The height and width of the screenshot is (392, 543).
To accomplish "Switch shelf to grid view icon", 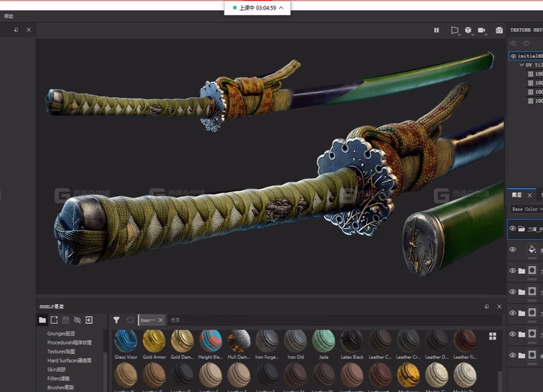I will [x=492, y=337].
